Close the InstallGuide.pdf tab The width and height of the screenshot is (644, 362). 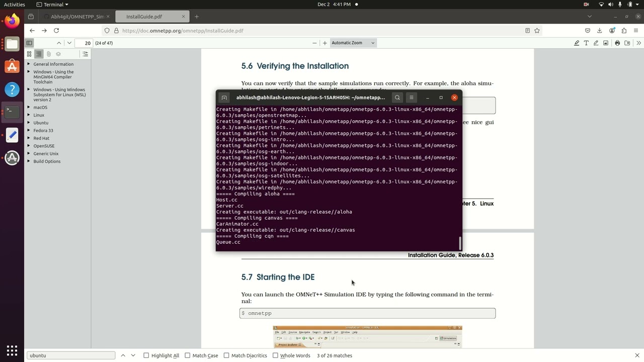pos(183,17)
